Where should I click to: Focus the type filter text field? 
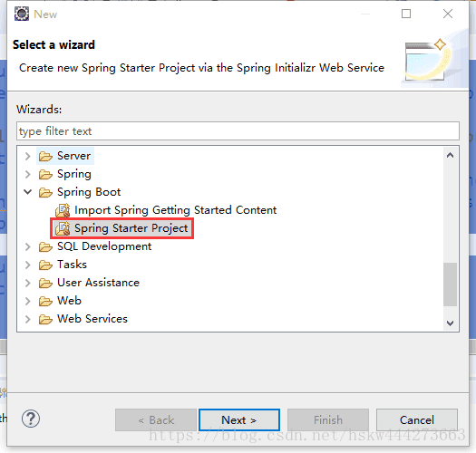click(238, 131)
